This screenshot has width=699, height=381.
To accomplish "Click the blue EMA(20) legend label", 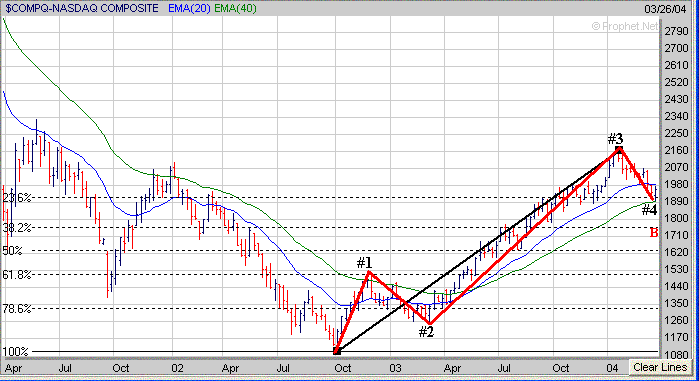I will (190, 8).
